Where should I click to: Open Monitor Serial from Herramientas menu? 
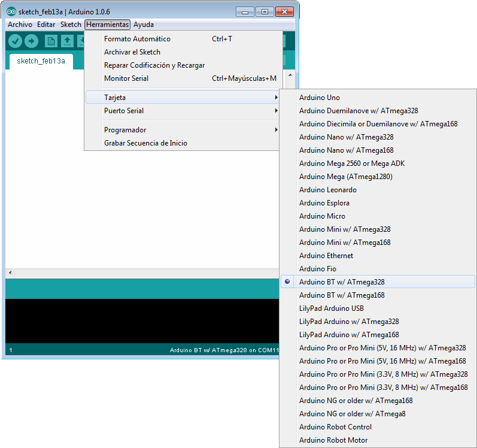coord(126,78)
